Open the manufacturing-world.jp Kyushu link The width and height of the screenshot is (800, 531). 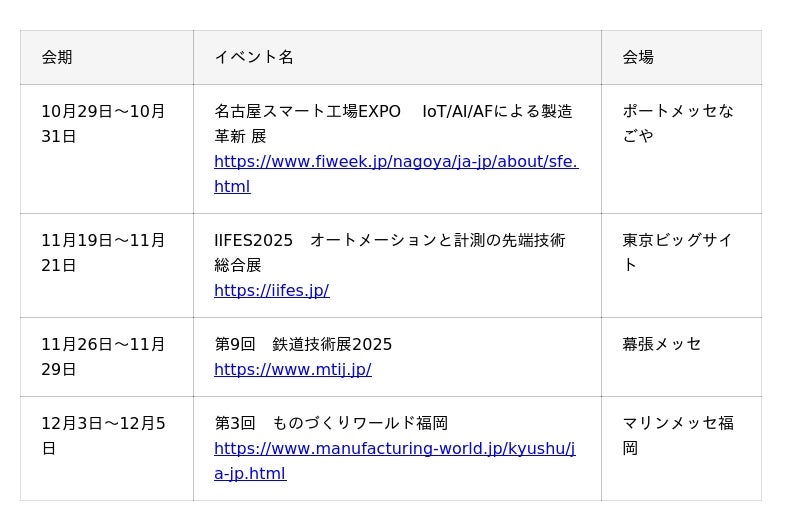pos(394,449)
